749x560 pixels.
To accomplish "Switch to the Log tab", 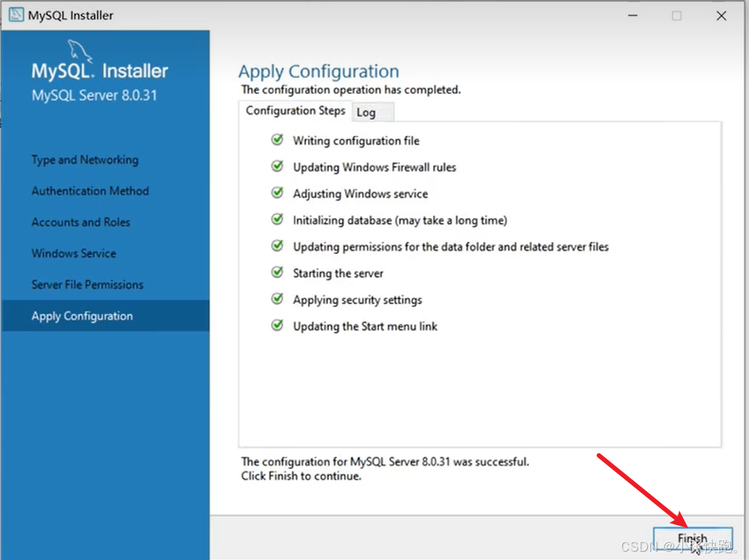I will click(x=374, y=113).
